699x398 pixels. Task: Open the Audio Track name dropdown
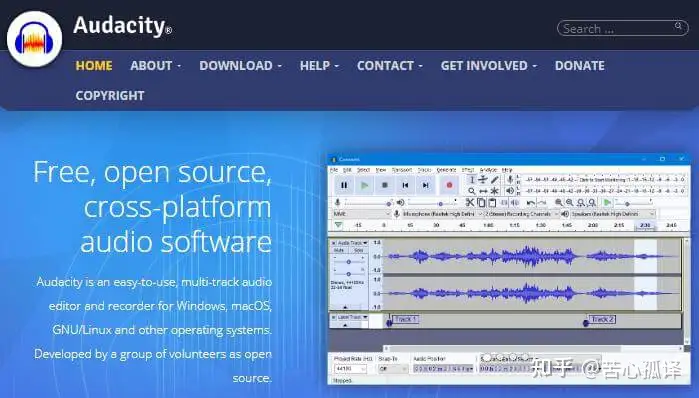pos(351,243)
